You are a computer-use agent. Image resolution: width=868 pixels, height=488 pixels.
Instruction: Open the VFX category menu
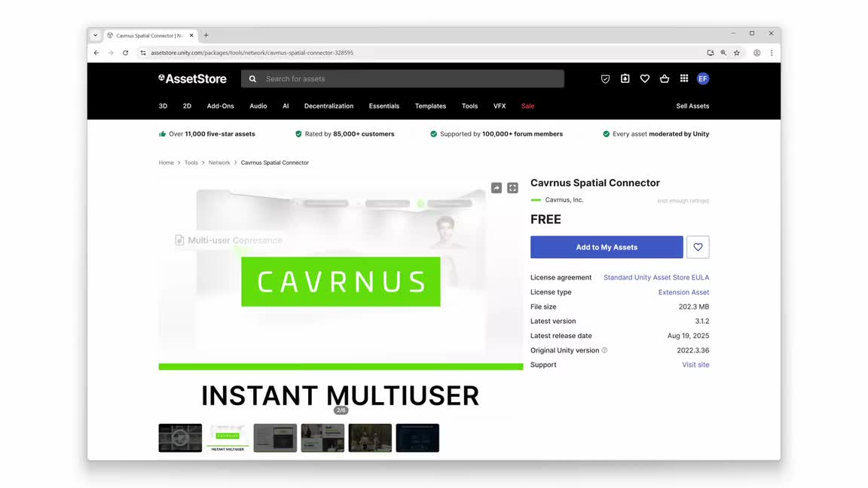click(x=500, y=105)
